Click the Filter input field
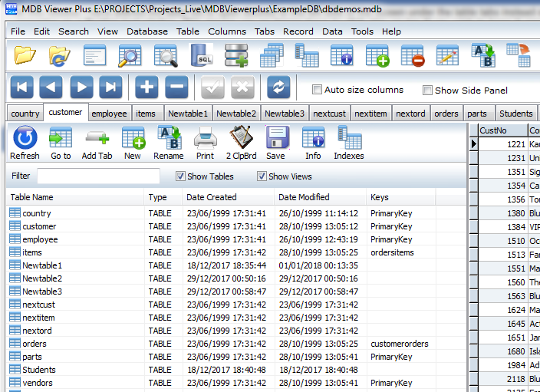Viewport: 540px width, 392px height. 98,176
